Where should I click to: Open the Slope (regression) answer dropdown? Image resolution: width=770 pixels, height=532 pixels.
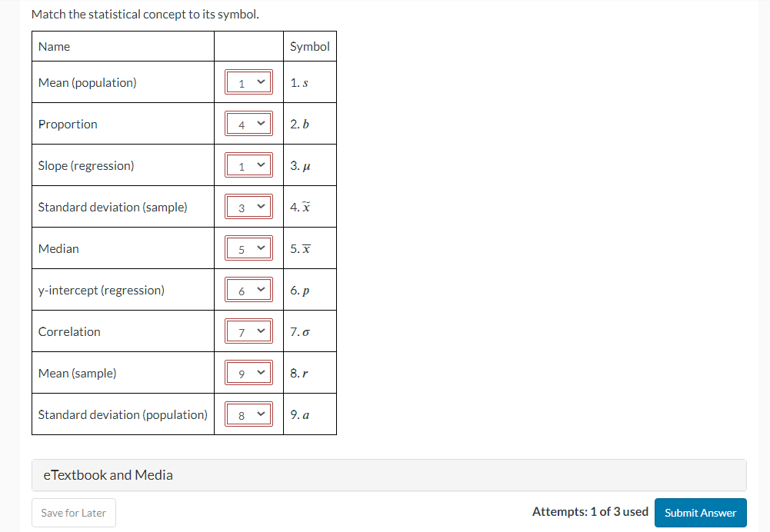tap(248, 165)
